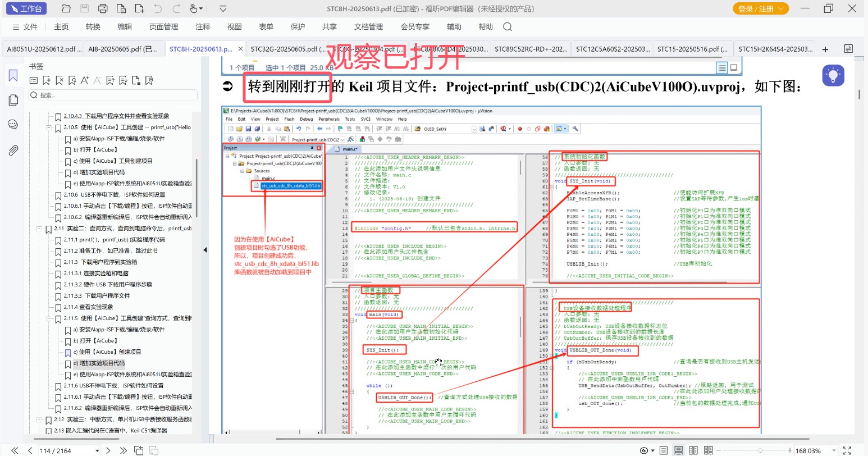Collapse the 2.10.5 bookmark node
This screenshot has height=456, width=868.
(49, 127)
